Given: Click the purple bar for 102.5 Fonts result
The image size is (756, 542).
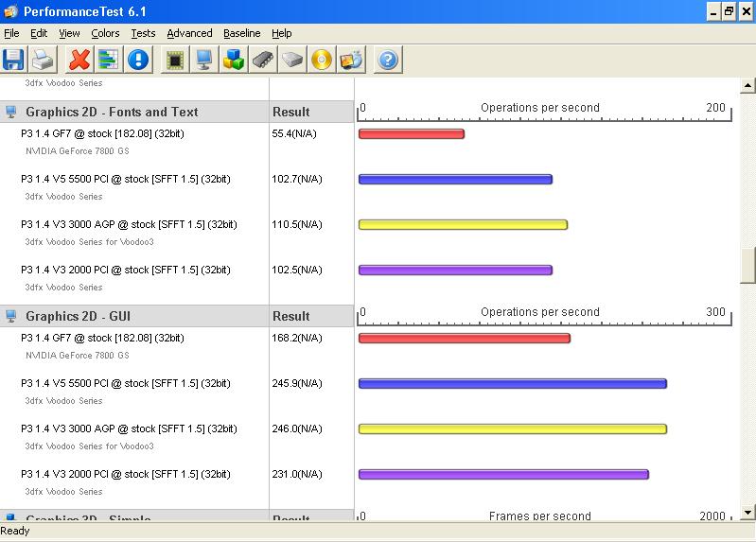Looking at the screenshot, I should coord(455,270).
